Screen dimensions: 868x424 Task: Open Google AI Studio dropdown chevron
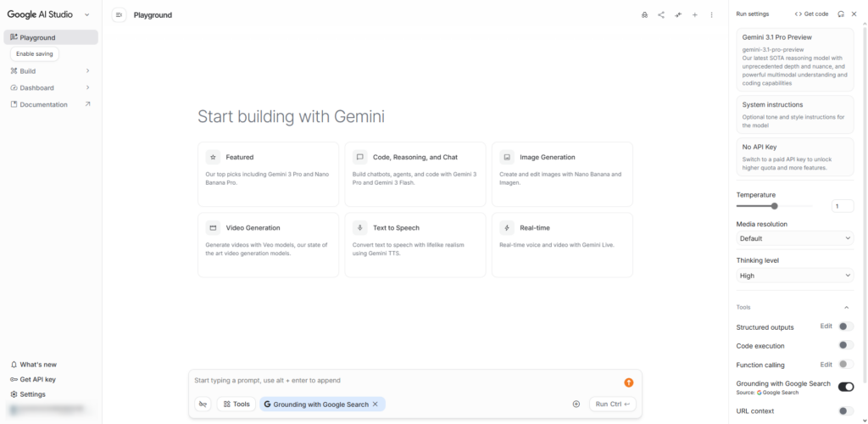[x=87, y=15]
